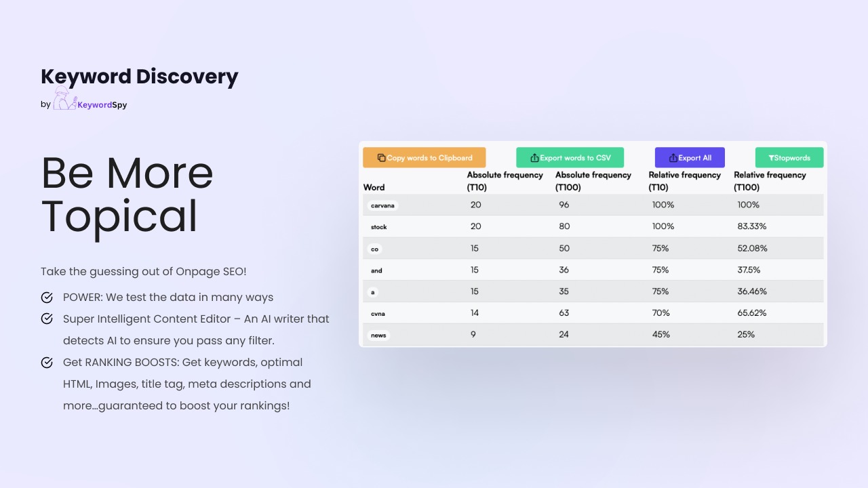Click the Keyword Discovery title
This screenshot has width=868, height=488.
(140, 77)
